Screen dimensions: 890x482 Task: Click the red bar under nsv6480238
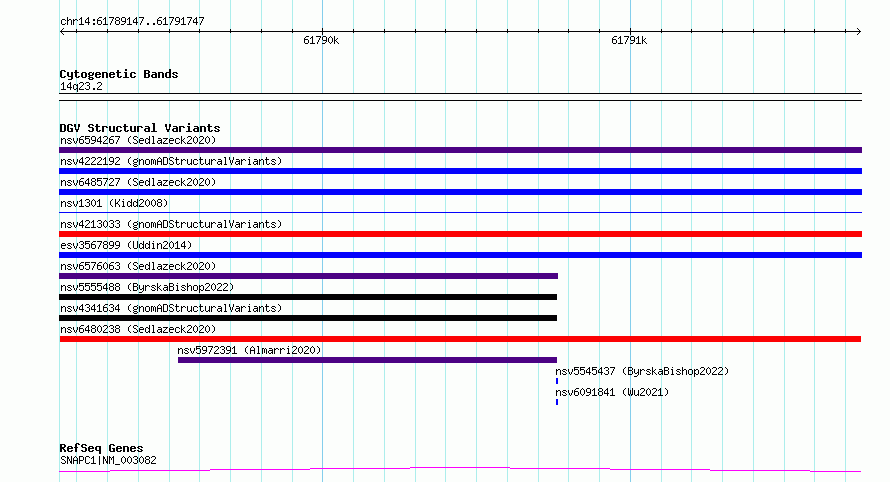click(460, 339)
